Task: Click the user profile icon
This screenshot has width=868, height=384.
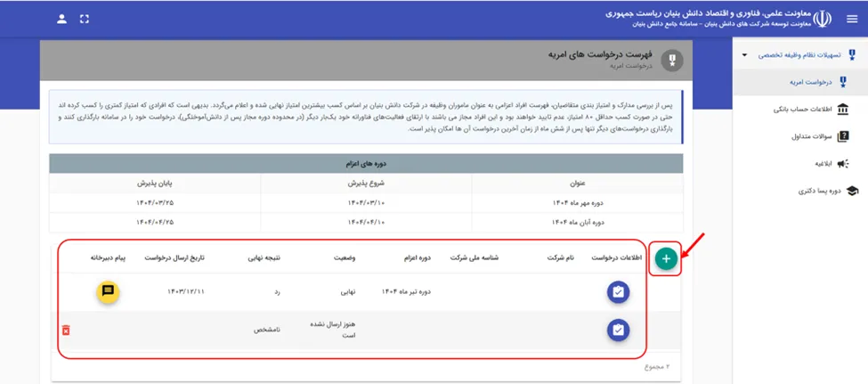Action: 62,19
